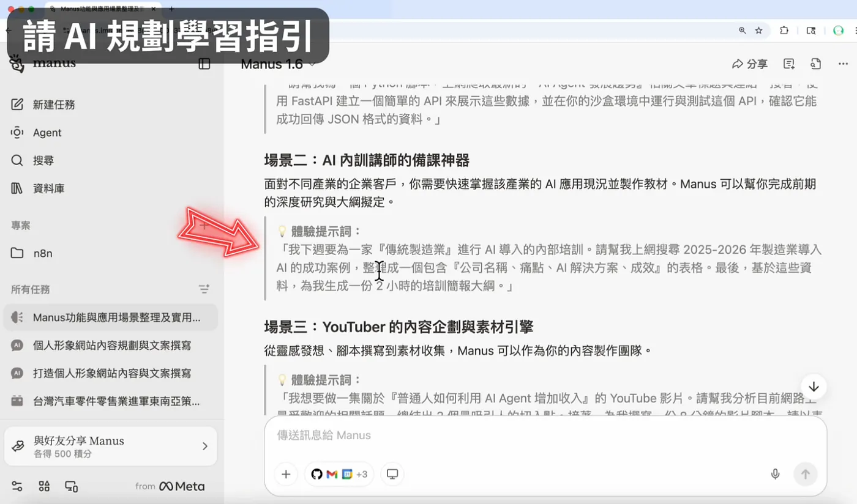Open the browser profile avatar

click(838, 30)
